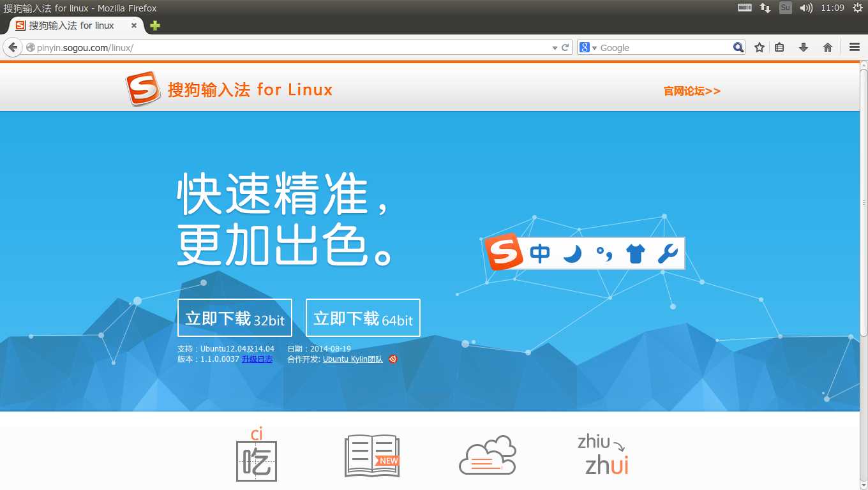Click the 立即下载 64bit button

363,318
